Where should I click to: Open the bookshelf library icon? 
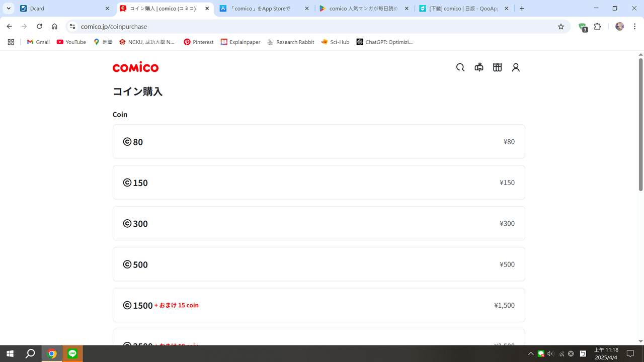[x=497, y=67]
